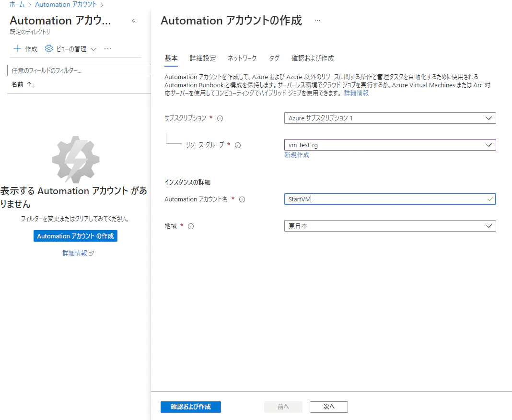Click Automation アカウント の作成 button
This screenshot has height=420, width=512.
[75, 236]
